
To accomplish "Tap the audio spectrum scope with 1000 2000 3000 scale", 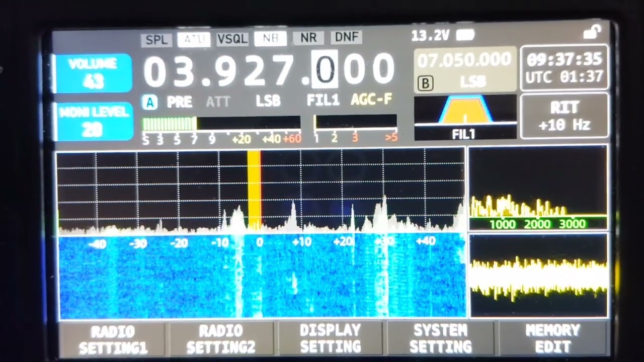I will [x=538, y=189].
